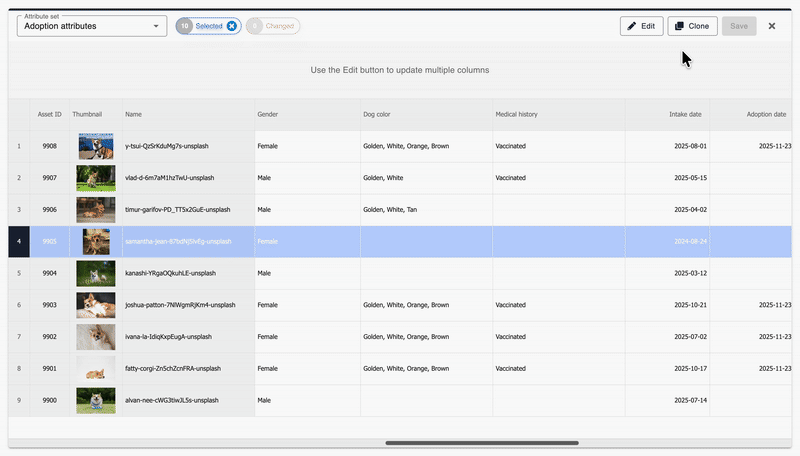Click the alvan-nee dog thumbnail

pos(95,400)
